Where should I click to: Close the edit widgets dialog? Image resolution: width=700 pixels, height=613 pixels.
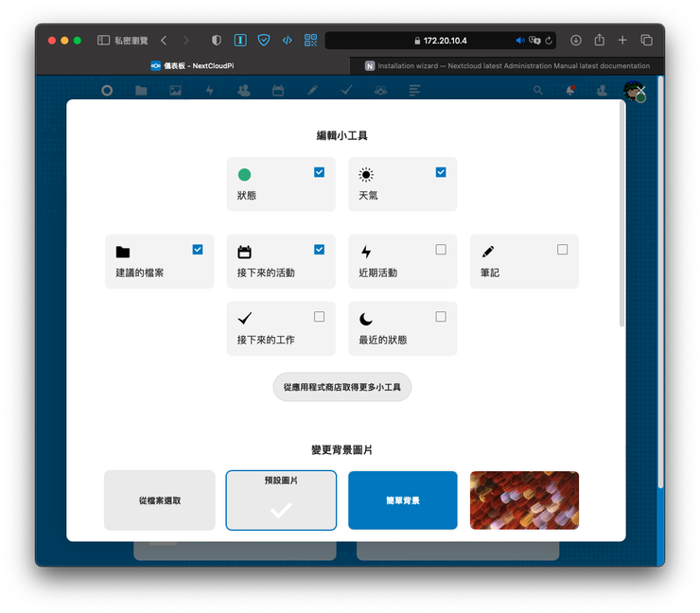pos(641,91)
